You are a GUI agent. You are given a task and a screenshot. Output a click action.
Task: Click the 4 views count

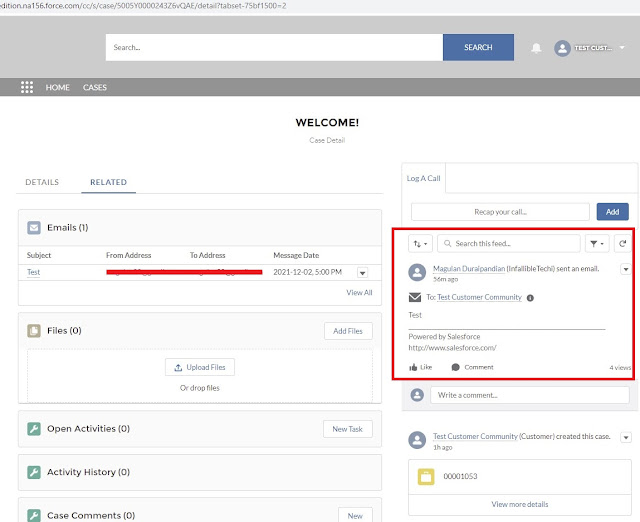point(620,368)
